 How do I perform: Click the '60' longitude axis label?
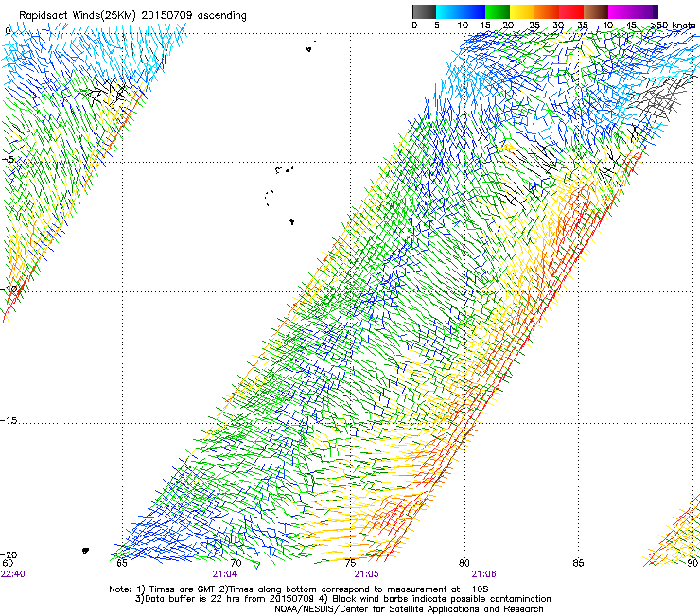(8, 563)
